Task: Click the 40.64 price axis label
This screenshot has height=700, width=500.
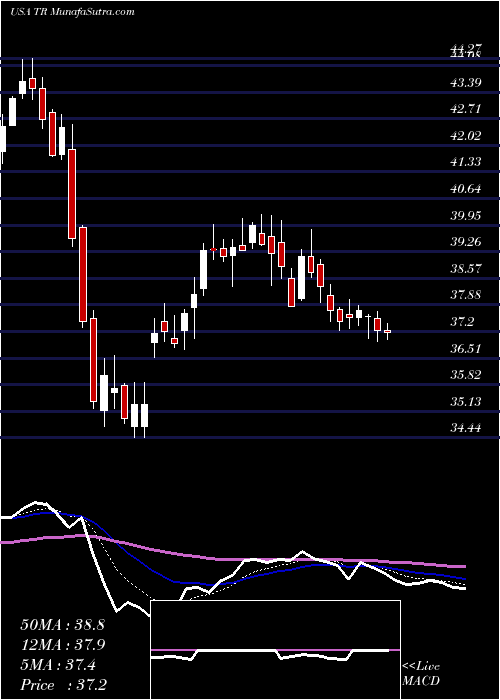Action: 465,189
